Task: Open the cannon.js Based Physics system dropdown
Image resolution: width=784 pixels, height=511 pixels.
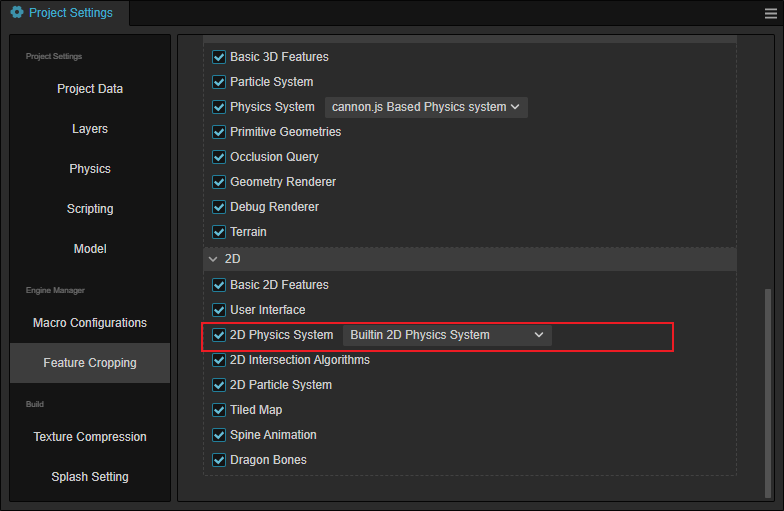Action: point(425,107)
